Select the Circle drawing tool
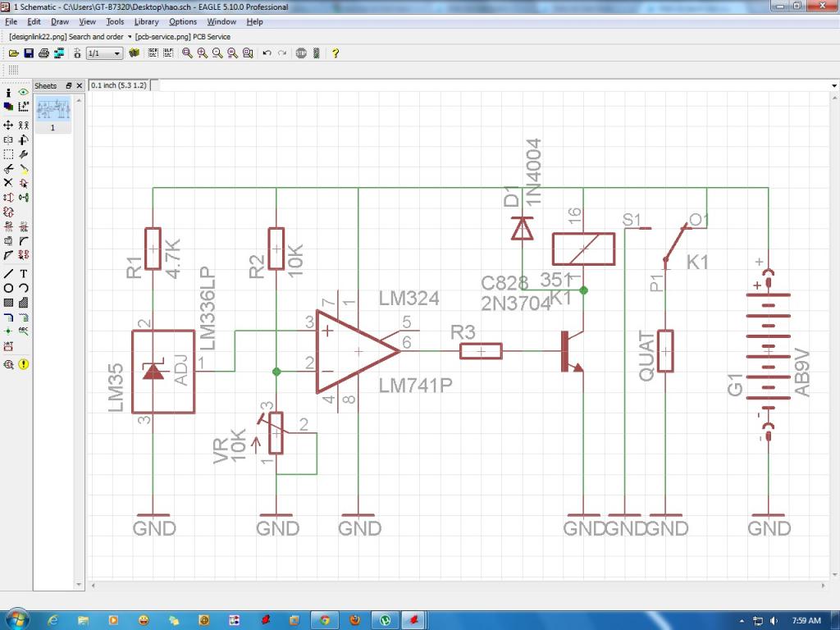This screenshot has height=630, width=840. (x=8, y=288)
